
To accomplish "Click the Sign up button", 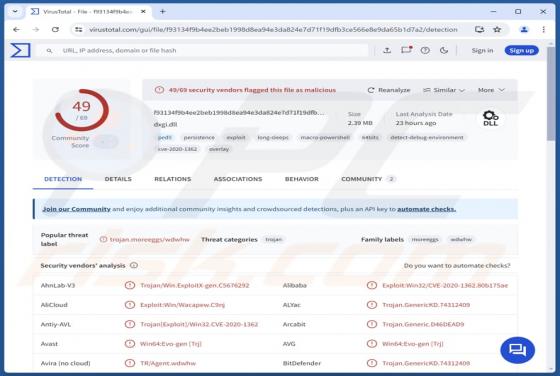I will pos(521,50).
